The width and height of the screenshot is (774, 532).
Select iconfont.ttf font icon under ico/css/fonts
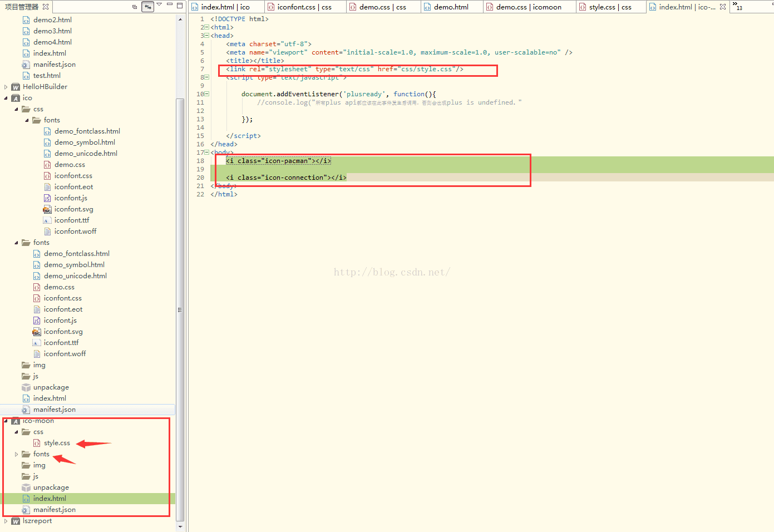click(x=47, y=220)
